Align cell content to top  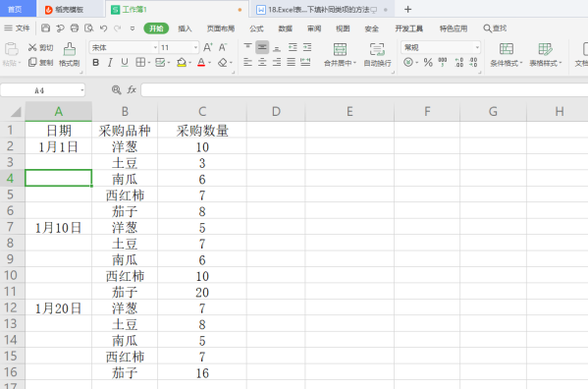pos(247,47)
